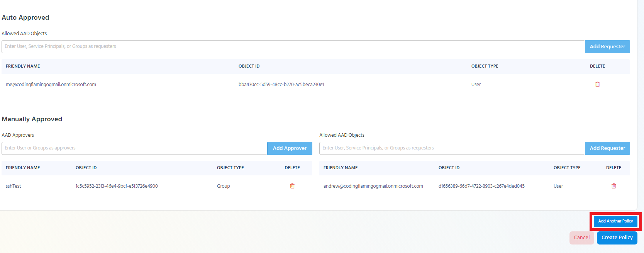Select object ID bba430cc-5d59-48cc-b270-ac5beca230e1

click(x=281, y=85)
